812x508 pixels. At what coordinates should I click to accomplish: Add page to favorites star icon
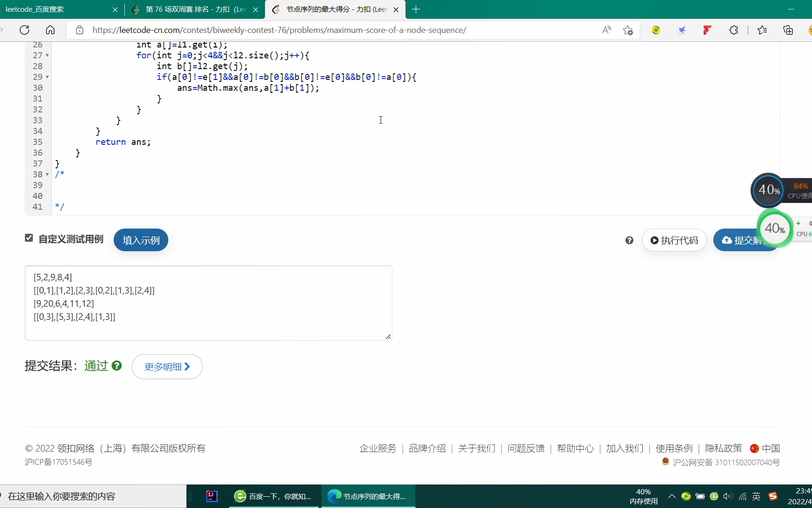click(628, 30)
